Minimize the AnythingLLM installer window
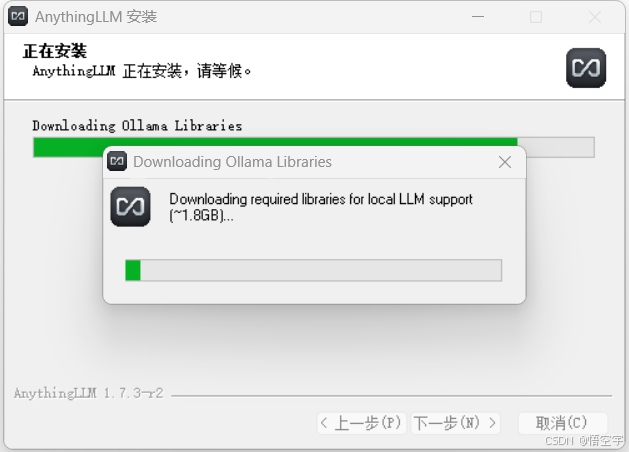629x452 pixels. point(478,17)
